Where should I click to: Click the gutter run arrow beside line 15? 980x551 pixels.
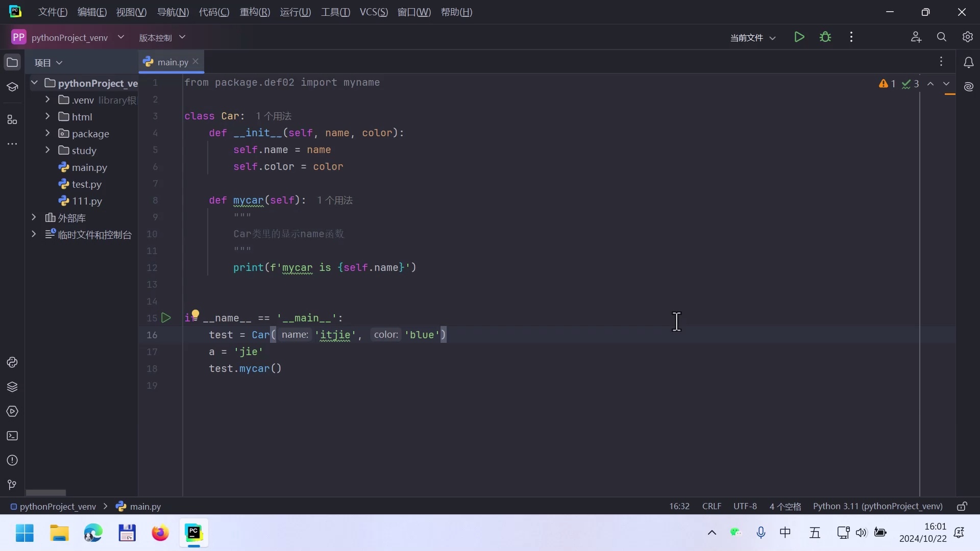[166, 318]
